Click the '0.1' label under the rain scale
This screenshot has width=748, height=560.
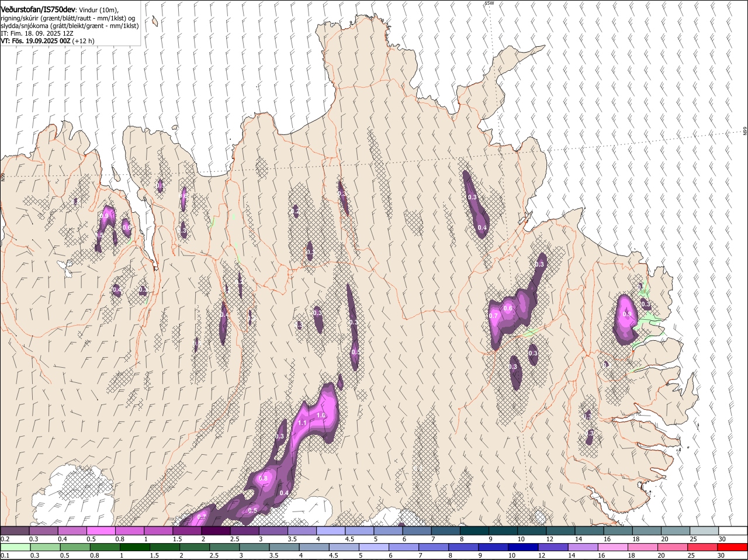click(x=5, y=555)
